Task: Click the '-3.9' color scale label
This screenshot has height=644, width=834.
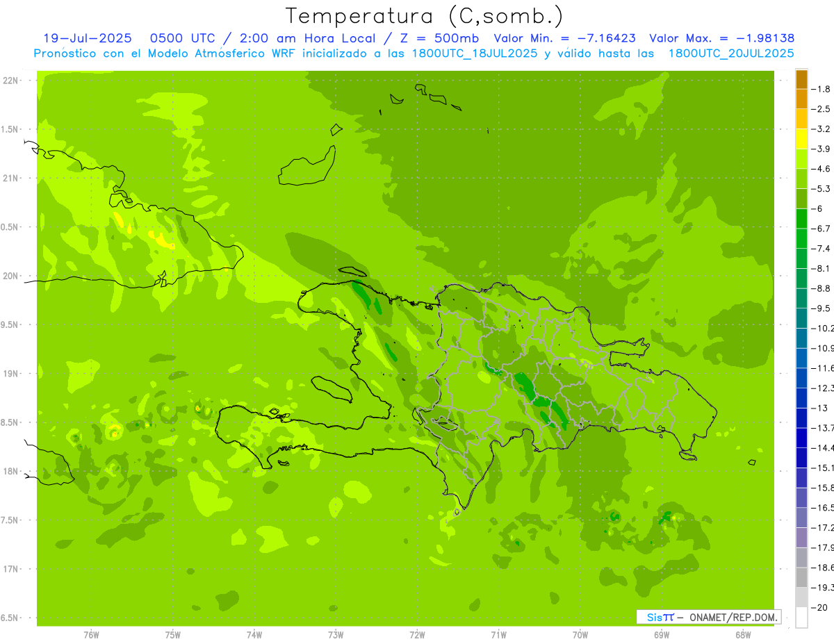Action: pos(821,149)
